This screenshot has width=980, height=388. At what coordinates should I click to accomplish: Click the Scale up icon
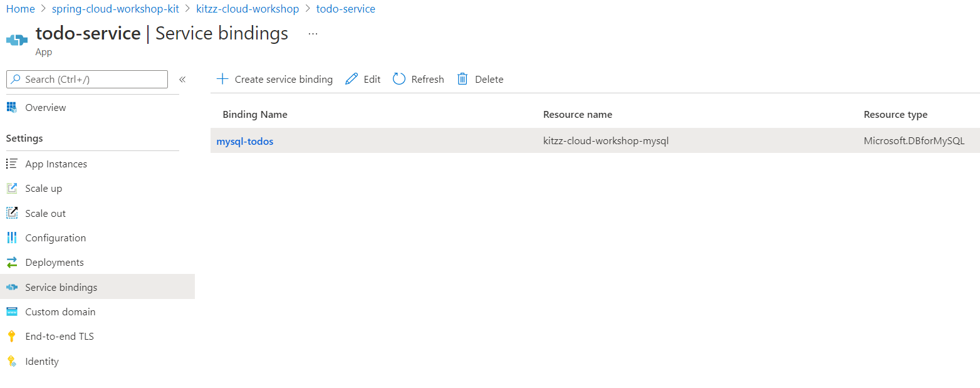click(12, 188)
